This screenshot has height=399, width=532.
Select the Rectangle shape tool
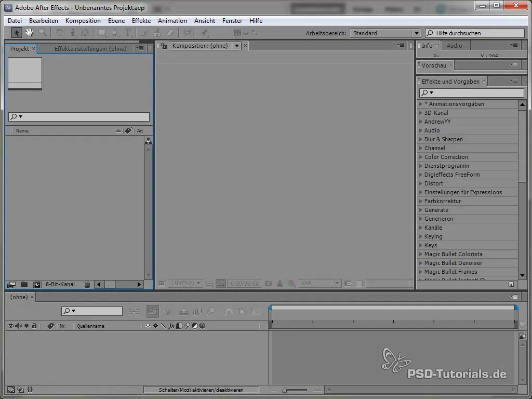[101, 33]
